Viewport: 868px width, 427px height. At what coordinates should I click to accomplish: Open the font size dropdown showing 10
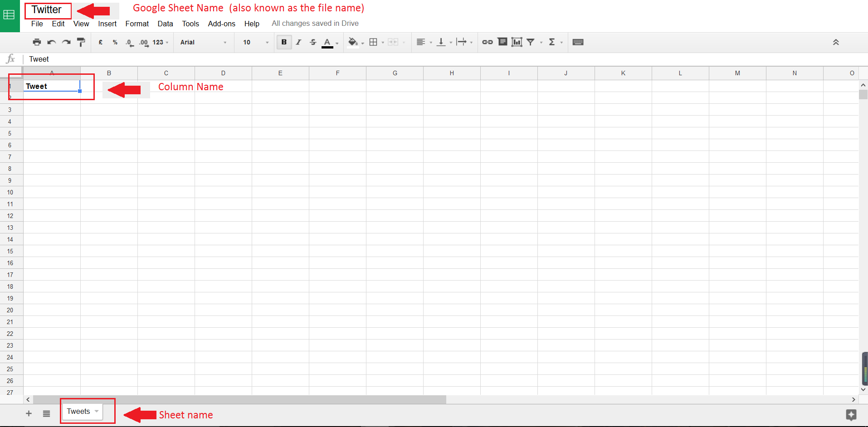[255, 42]
